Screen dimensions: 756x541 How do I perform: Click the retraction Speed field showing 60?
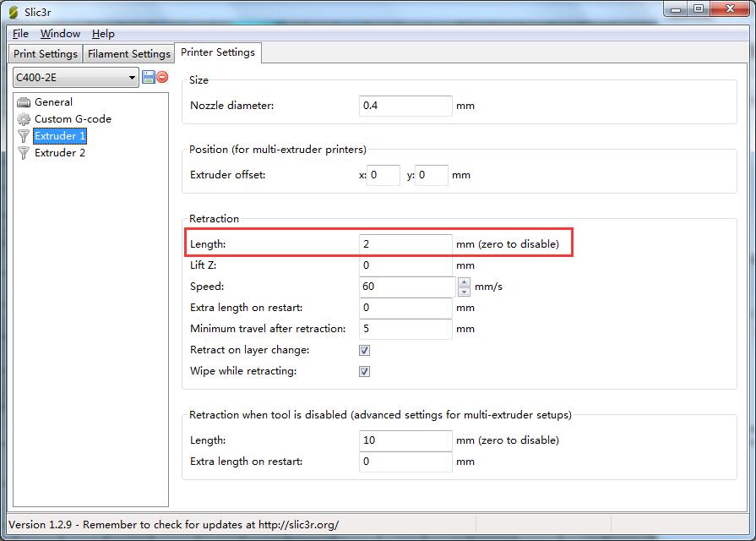(408, 287)
